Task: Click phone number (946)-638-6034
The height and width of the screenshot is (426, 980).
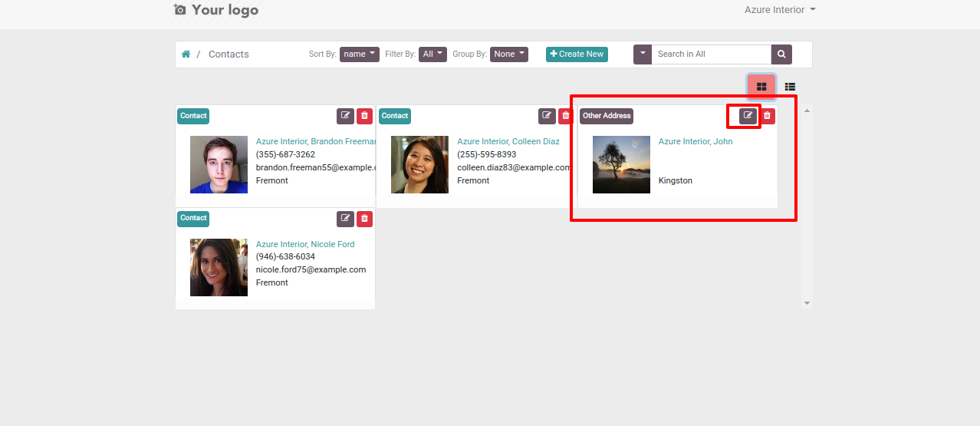Action: [x=285, y=257]
